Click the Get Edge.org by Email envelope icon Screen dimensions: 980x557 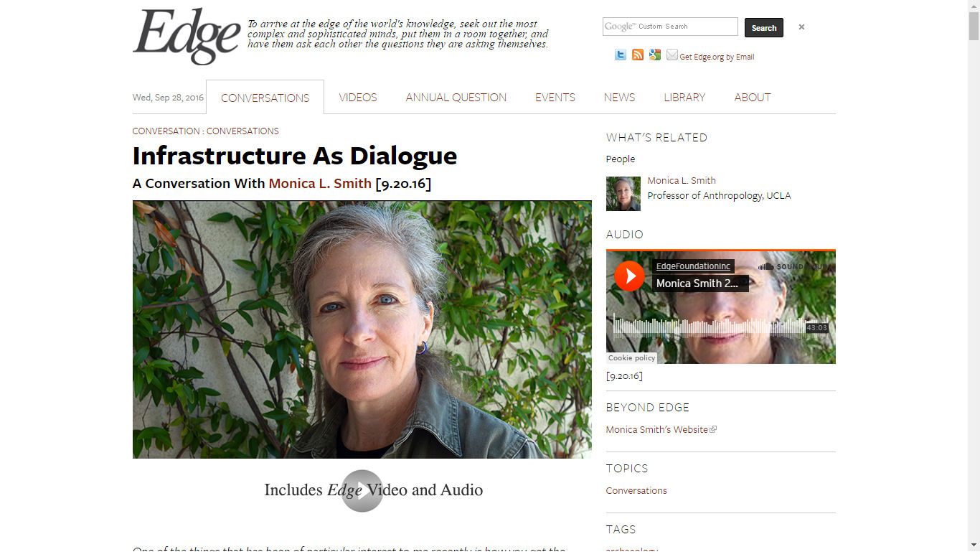point(672,55)
